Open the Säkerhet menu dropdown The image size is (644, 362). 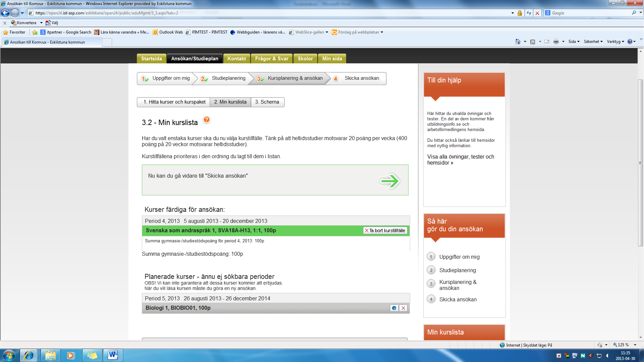coord(593,42)
